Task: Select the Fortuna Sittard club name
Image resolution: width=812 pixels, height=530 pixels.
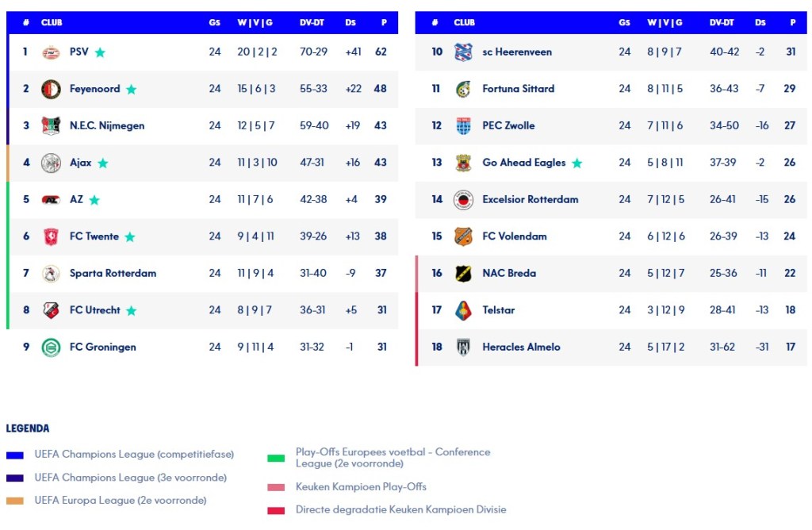Action: point(518,89)
